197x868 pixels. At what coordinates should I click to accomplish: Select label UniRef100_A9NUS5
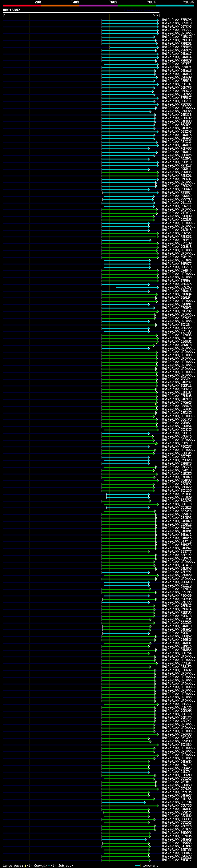pos(177,172)
